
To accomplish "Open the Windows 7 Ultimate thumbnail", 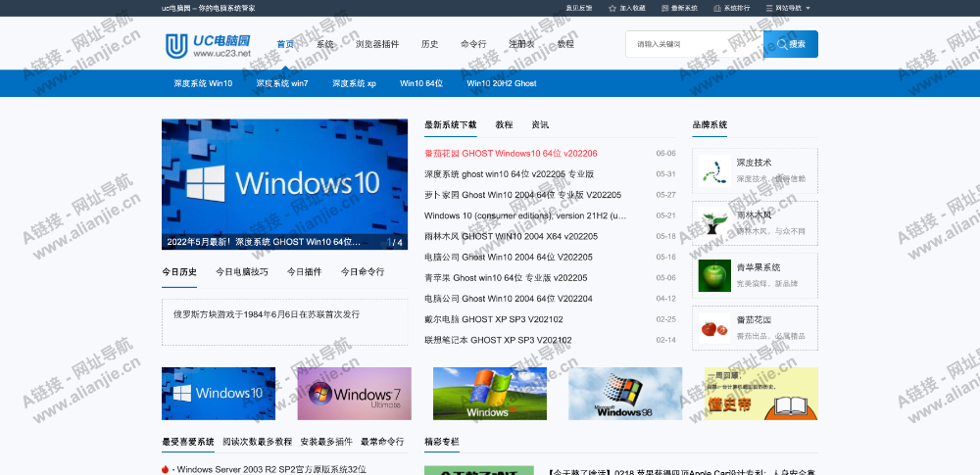I will [354, 394].
